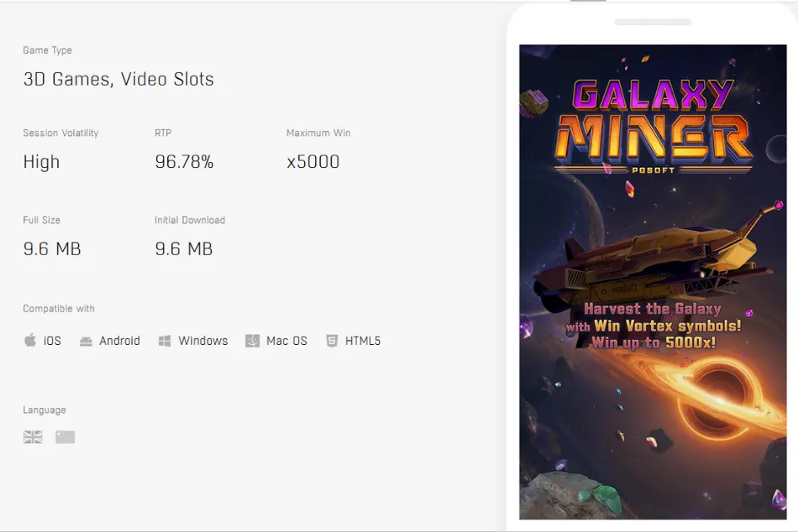Screen dimensions: 798x532
Task: Open the Video Slots category
Action: coord(166,79)
